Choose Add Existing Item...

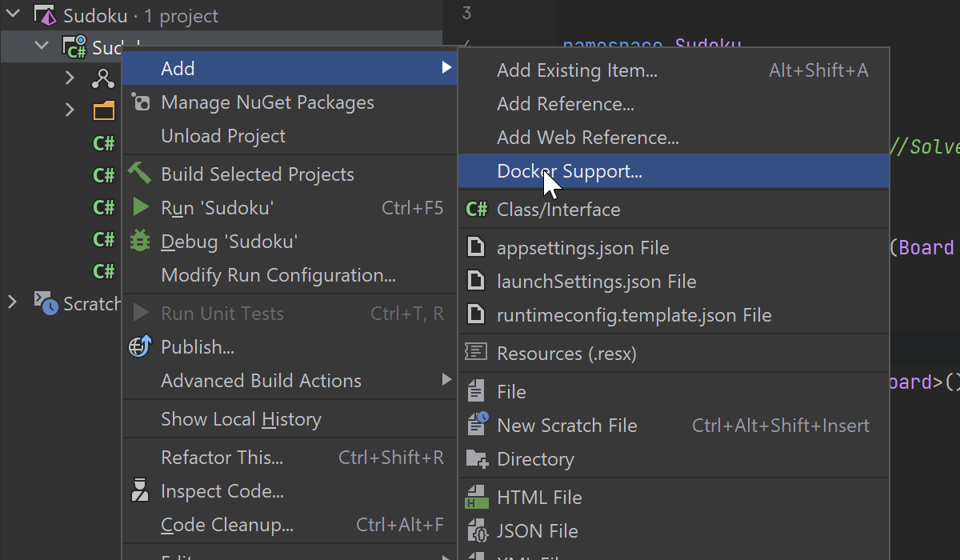[674, 70]
